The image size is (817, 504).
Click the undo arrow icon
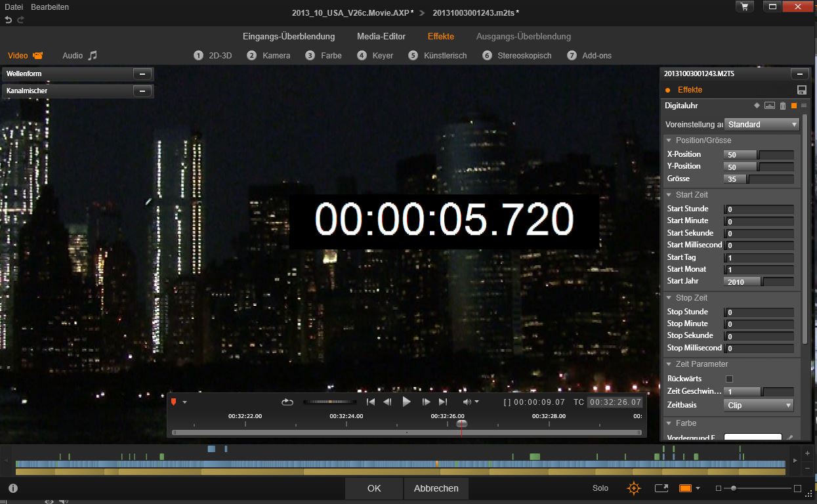[9, 20]
